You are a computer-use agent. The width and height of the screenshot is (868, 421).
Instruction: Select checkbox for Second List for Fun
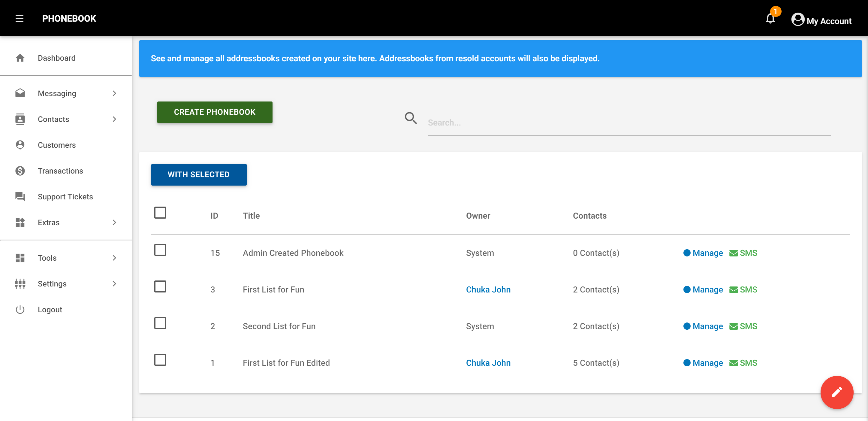coord(160,323)
